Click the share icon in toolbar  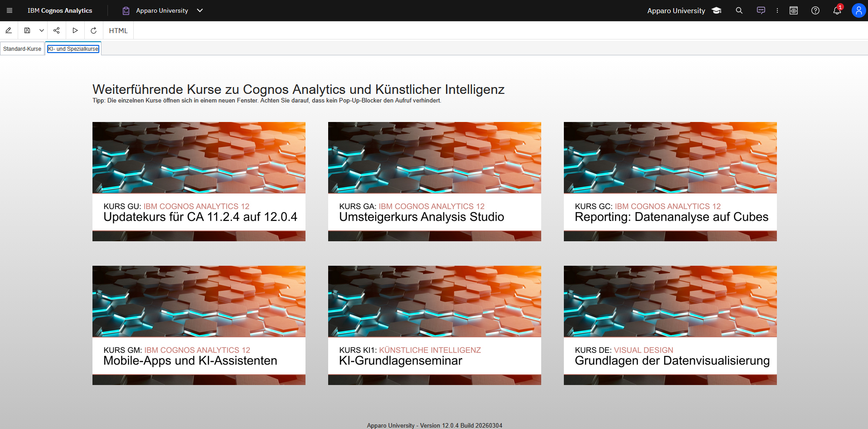(x=56, y=30)
